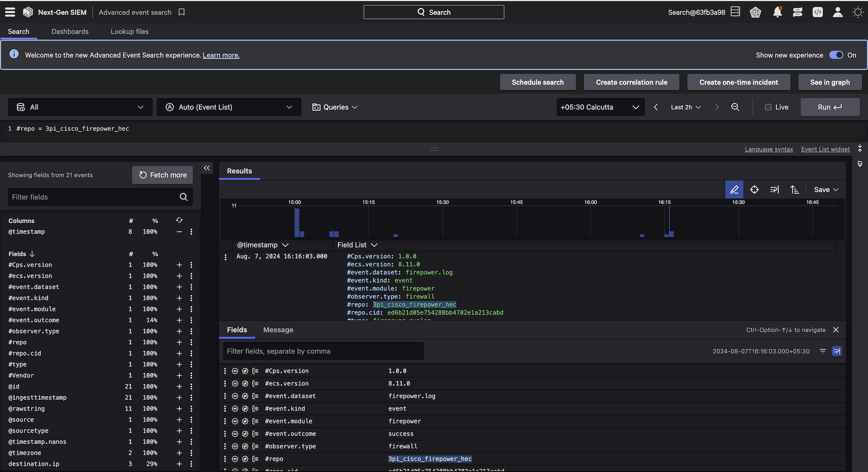The width and height of the screenshot is (868, 472).
Task: Open the Learn more link
Action: coord(221,55)
